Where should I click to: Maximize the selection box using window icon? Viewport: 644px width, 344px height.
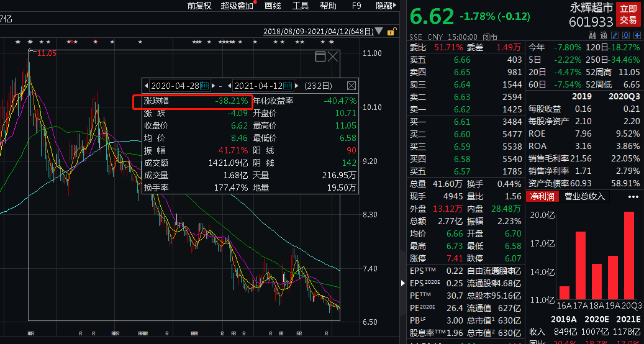point(320,57)
